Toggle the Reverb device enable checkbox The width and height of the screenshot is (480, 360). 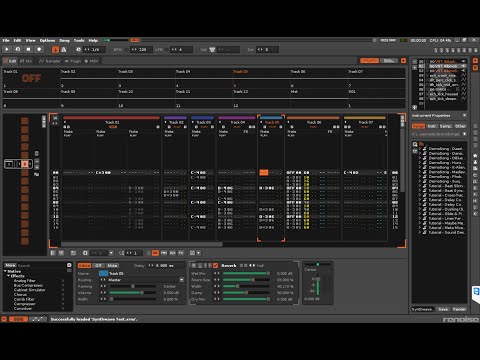coord(215,265)
